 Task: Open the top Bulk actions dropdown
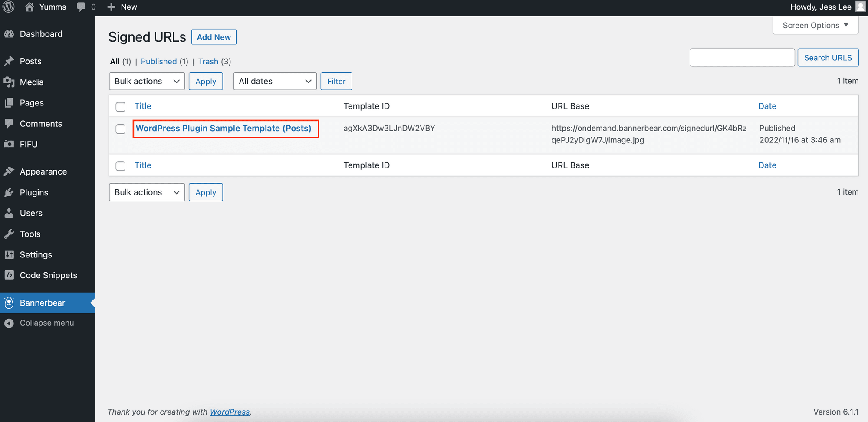point(147,81)
